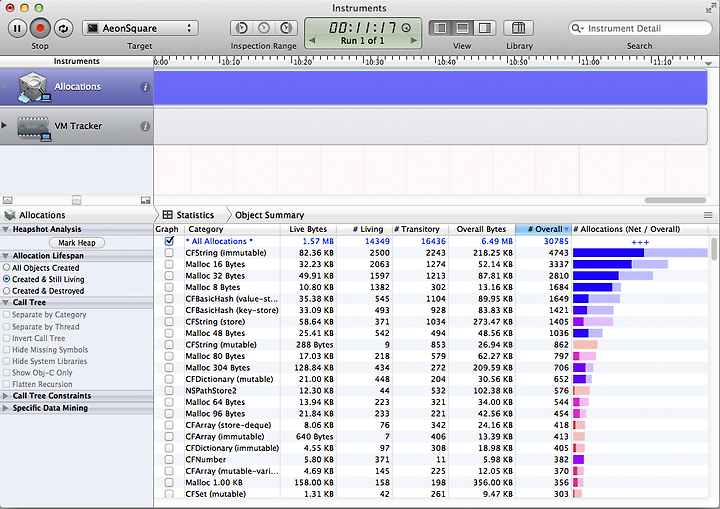Select All Objects Created radio
Image resolution: width=720 pixels, height=509 pixels.
pos(6,267)
